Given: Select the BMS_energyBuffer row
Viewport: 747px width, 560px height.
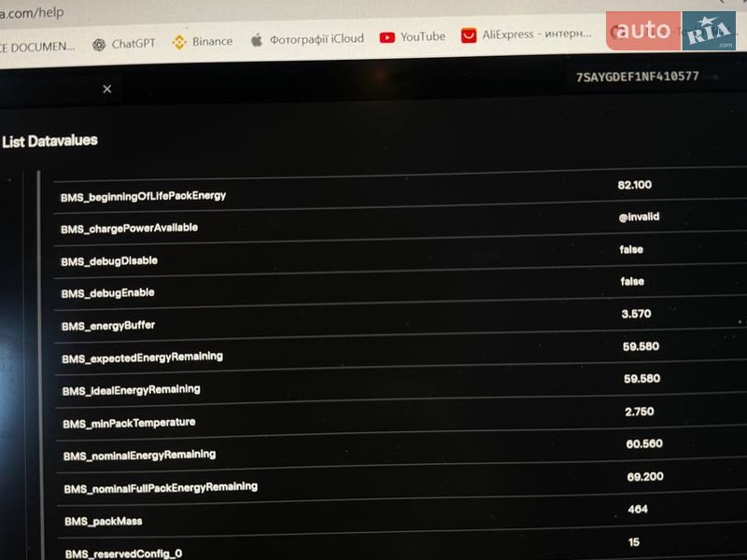Looking at the screenshot, I should pyautogui.click(x=401, y=322).
